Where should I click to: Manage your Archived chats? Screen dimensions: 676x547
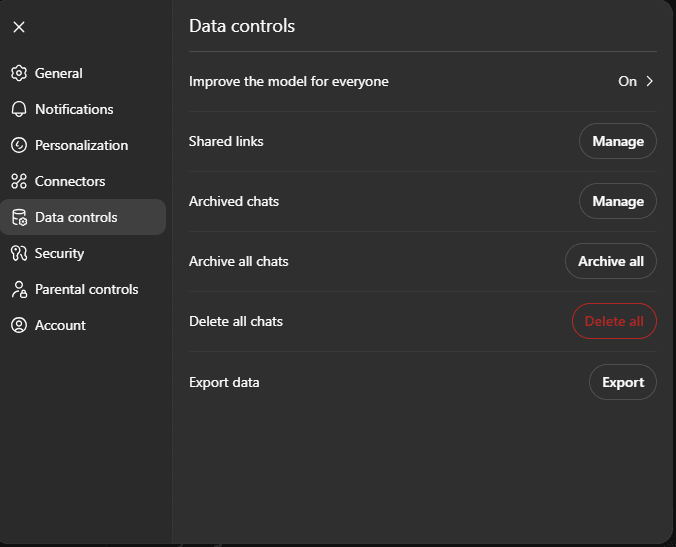617,201
